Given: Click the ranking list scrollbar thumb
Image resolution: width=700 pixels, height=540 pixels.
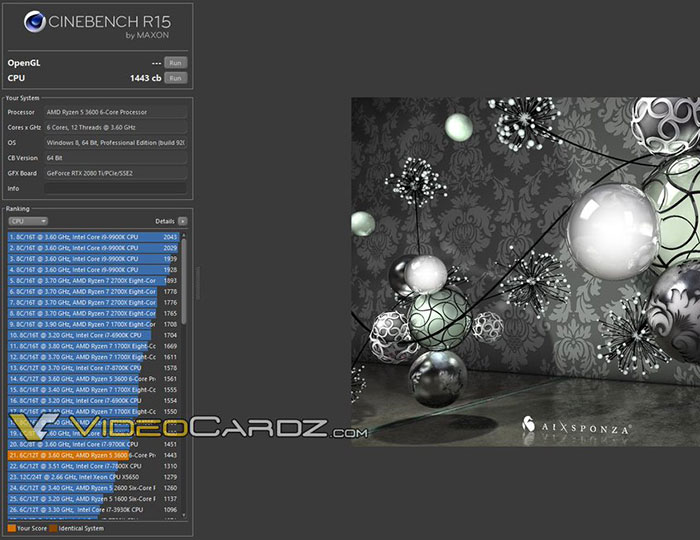Looking at the screenshot, I should pyautogui.click(x=183, y=281).
